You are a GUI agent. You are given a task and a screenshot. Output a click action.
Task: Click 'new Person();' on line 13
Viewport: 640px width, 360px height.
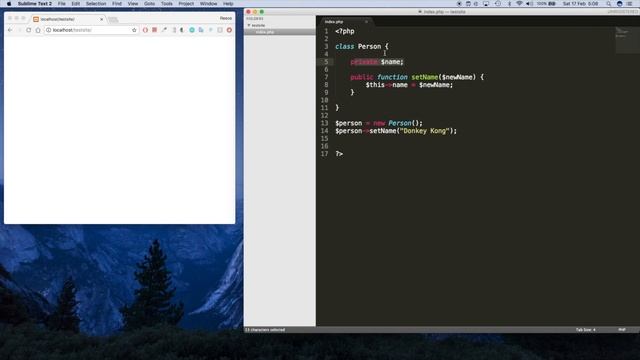398,123
